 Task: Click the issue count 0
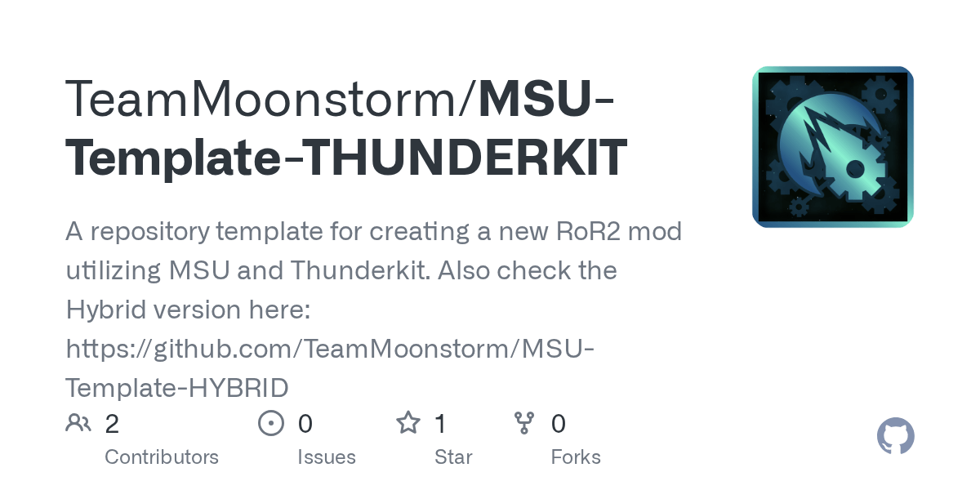pyautogui.click(x=305, y=424)
